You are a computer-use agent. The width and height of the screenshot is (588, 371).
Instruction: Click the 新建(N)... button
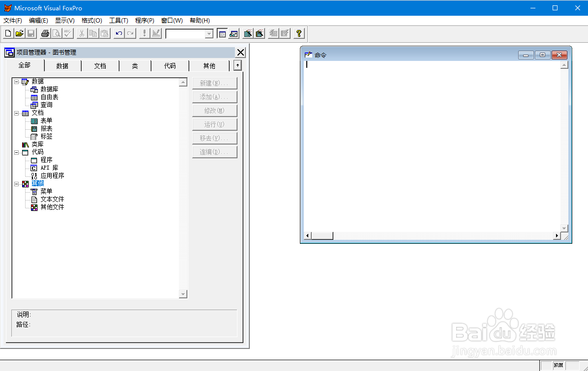(x=214, y=83)
